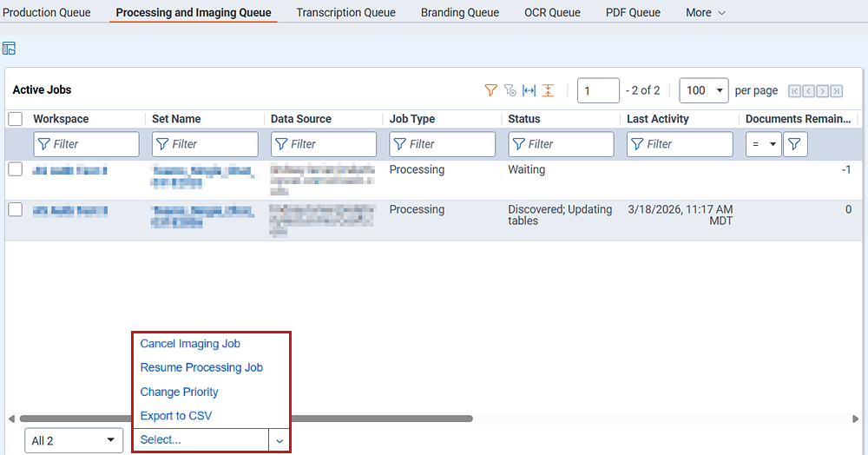Screen dimensions: 868x455
Task: Click the Cancel Imaging Job option
Action: pyautogui.click(x=190, y=344)
